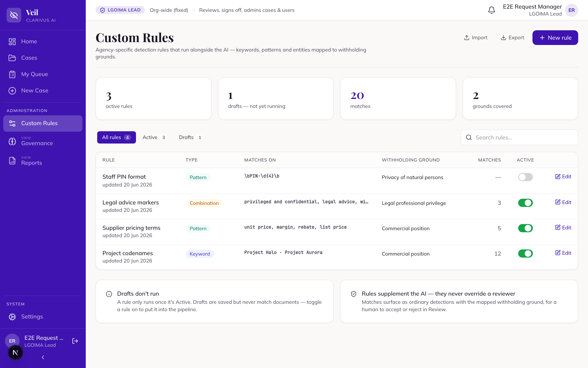
Task: Click the Legal advice markers rule name
Action: pos(130,202)
